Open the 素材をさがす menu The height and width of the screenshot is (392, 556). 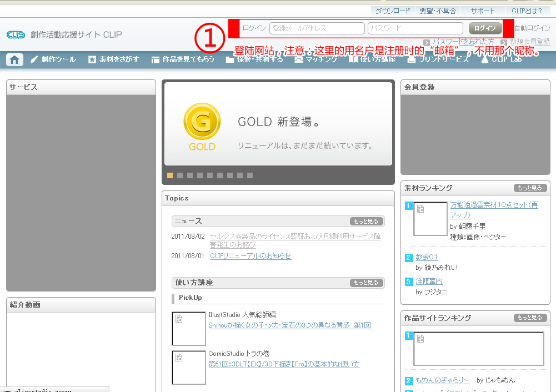pyautogui.click(x=114, y=59)
